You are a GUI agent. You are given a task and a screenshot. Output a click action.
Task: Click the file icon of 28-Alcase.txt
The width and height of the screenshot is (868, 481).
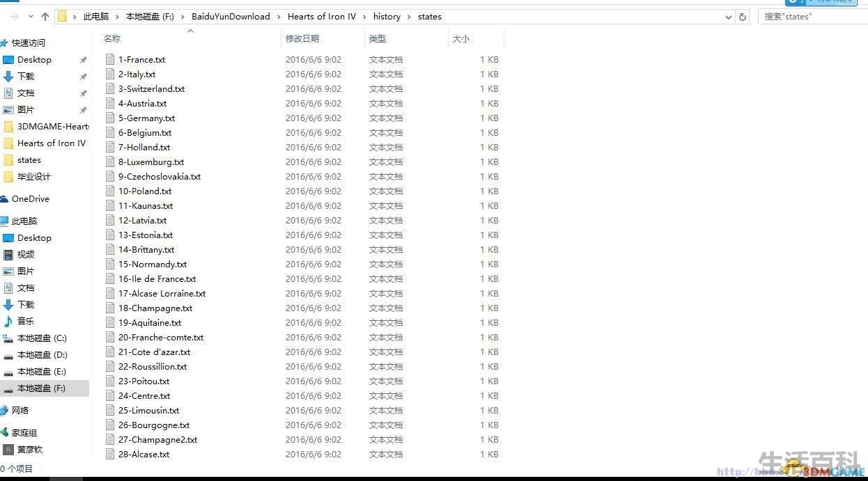110,455
